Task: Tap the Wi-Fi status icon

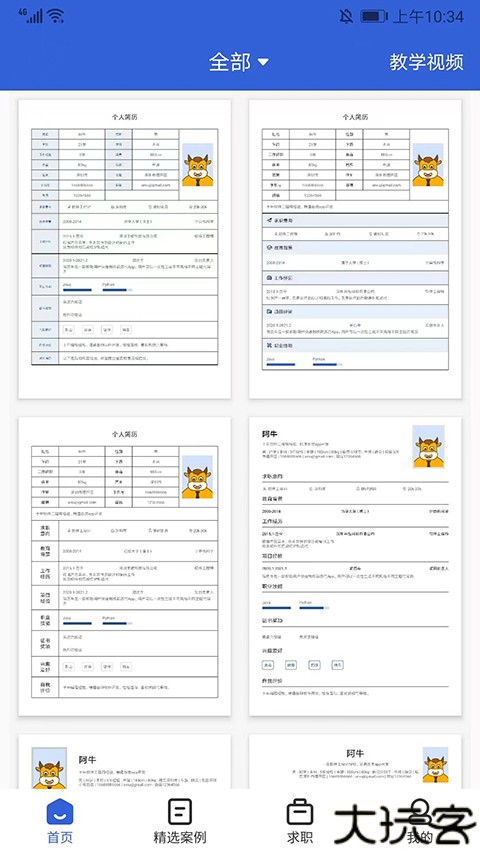Action: [x=56, y=16]
